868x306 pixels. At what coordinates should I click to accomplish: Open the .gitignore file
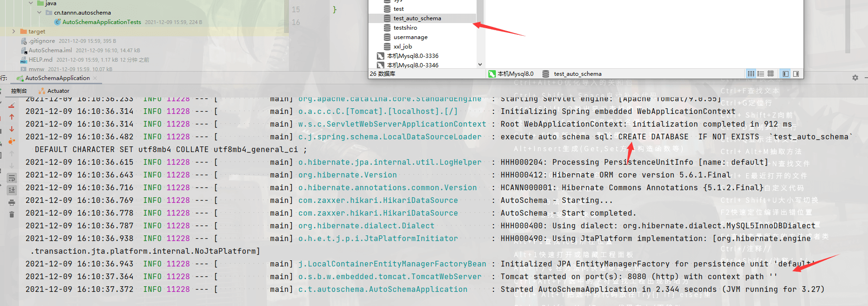(42, 41)
